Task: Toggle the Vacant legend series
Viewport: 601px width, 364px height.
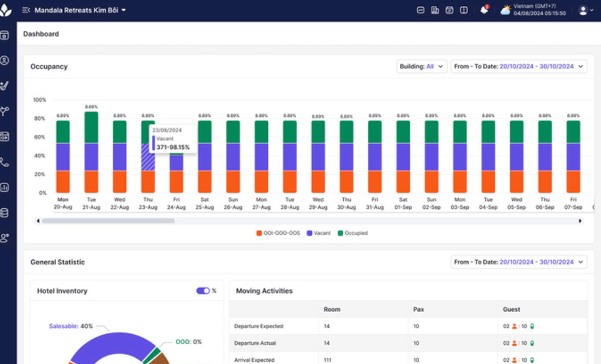Action: coord(319,233)
